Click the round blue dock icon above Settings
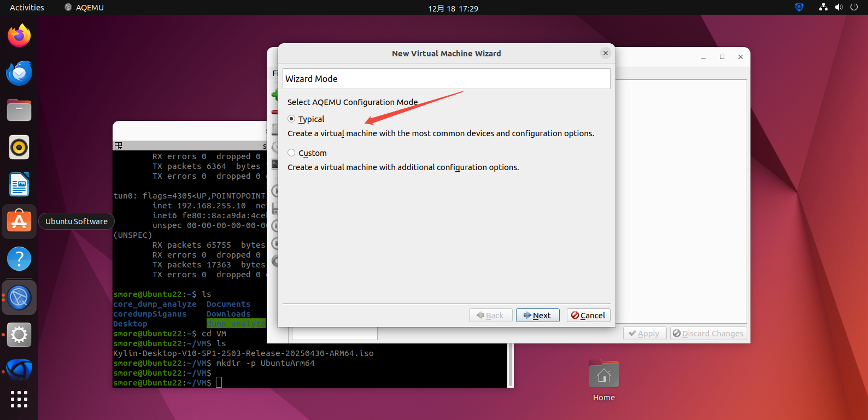 point(19,297)
